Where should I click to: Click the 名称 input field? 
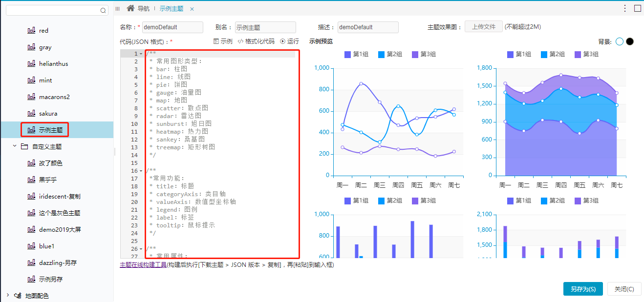tap(172, 27)
